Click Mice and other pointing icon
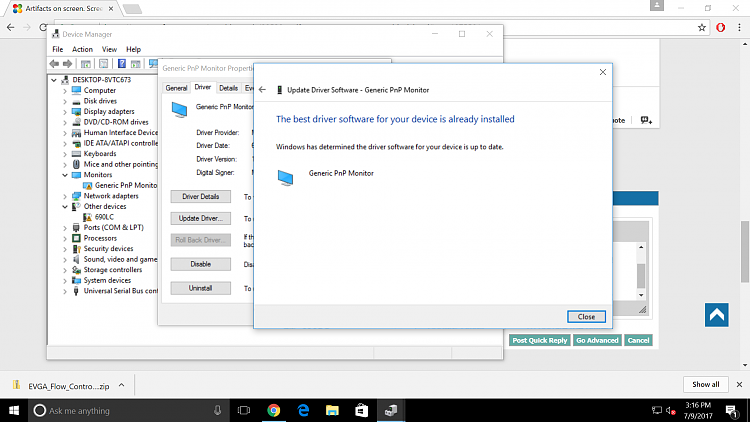750x422 pixels. coord(76,164)
